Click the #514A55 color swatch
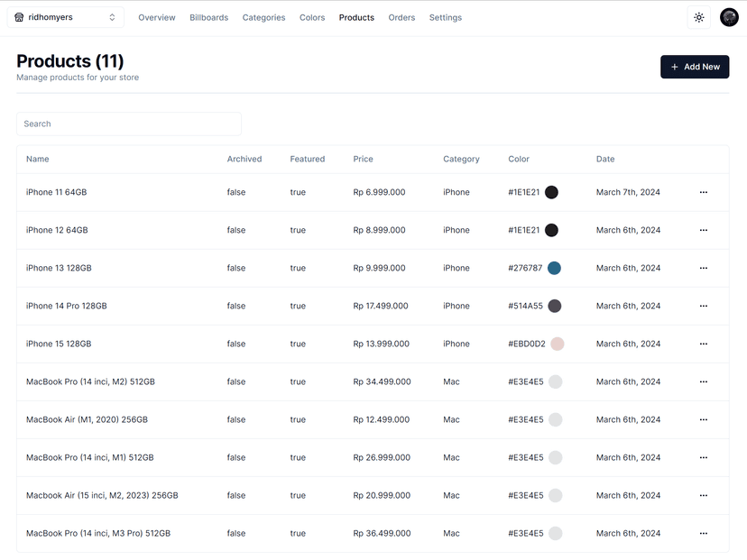747x560 pixels. coord(555,306)
